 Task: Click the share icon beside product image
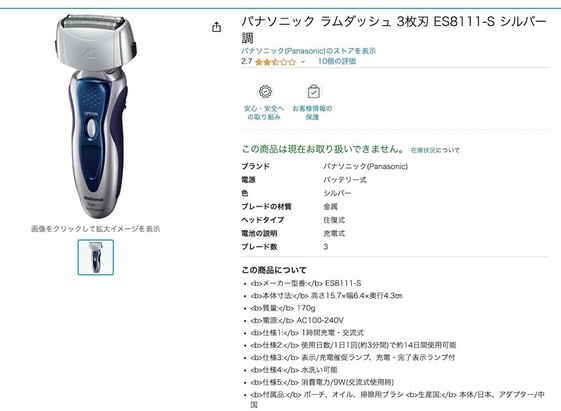click(216, 27)
